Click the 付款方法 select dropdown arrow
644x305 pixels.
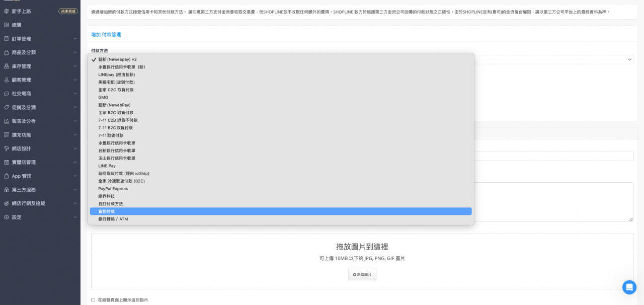point(629,59)
